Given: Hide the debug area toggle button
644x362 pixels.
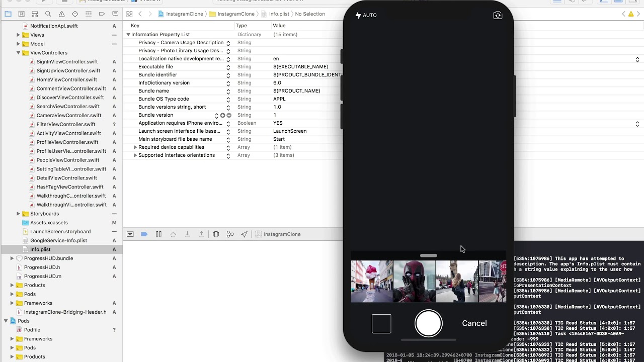Looking at the screenshot, I should pos(130,234).
